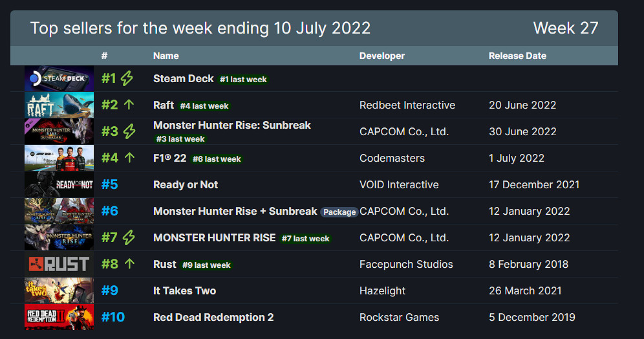Click the Developer column header
The image size is (644, 339).
click(382, 56)
